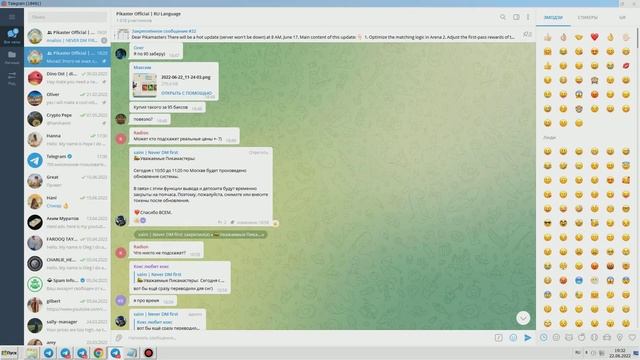The height and width of the screenshot is (360, 640).
Task: Click the Start button on taskbar
Action: click(x=9, y=353)
